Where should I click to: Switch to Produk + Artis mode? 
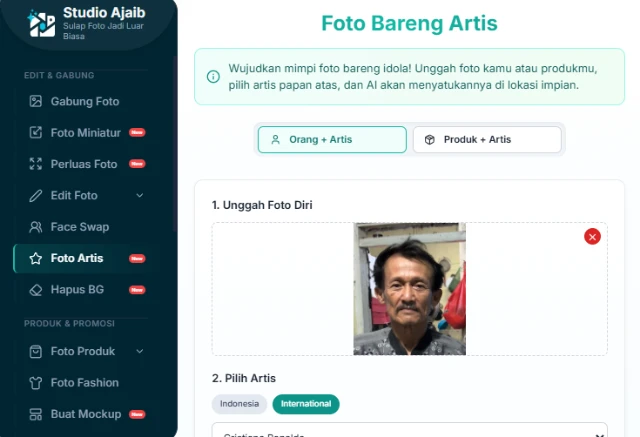click(487, 140)
